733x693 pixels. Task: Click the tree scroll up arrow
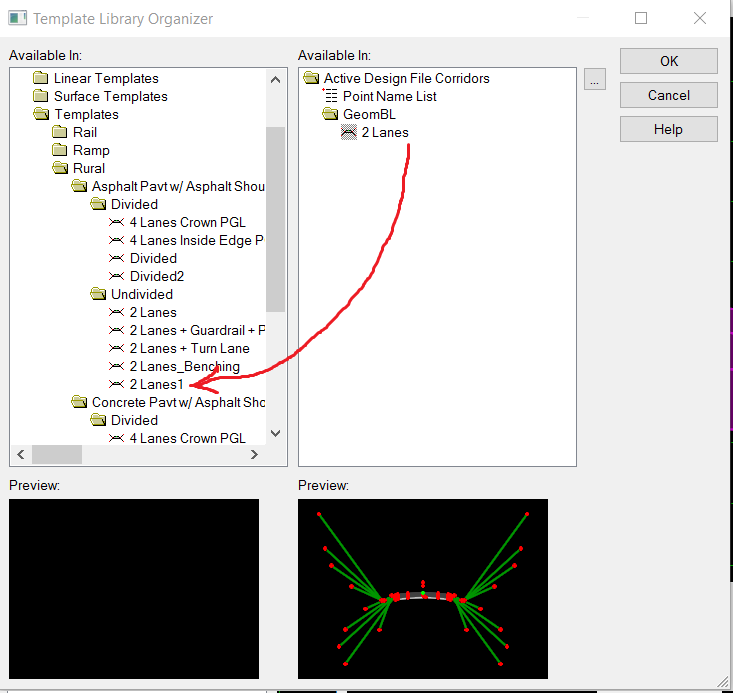point(275,80)
